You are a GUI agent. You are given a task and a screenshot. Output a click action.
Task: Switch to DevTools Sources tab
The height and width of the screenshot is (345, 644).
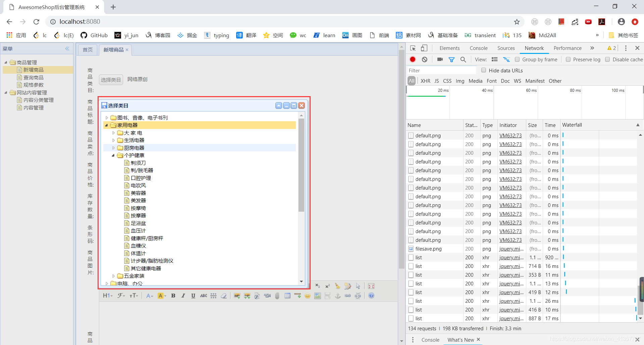[x=506, y=48]
